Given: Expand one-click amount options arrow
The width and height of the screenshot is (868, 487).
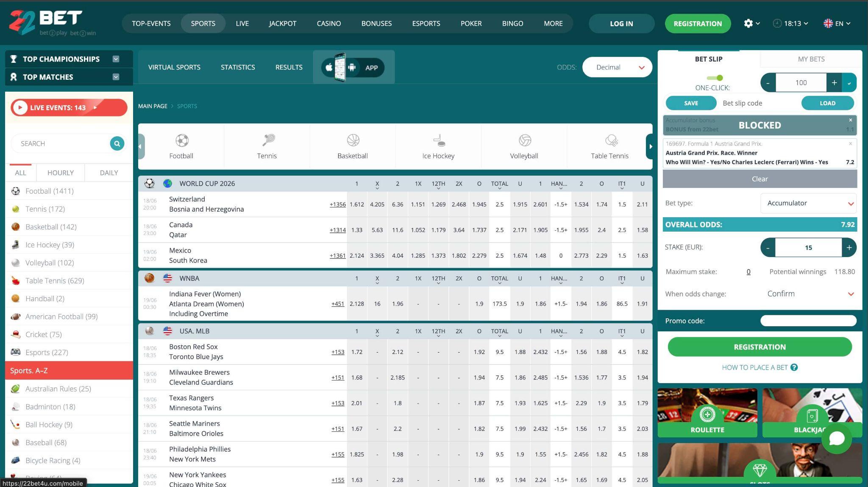Looking at the screenshot, I should [849, 83].
